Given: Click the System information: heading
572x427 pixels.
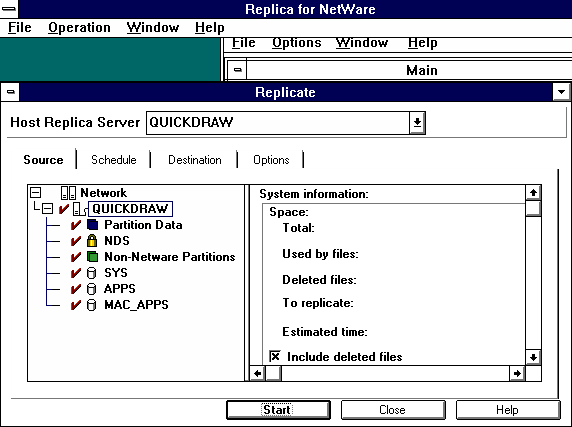Looking at the screenshot, I should [x=314, y=194].
